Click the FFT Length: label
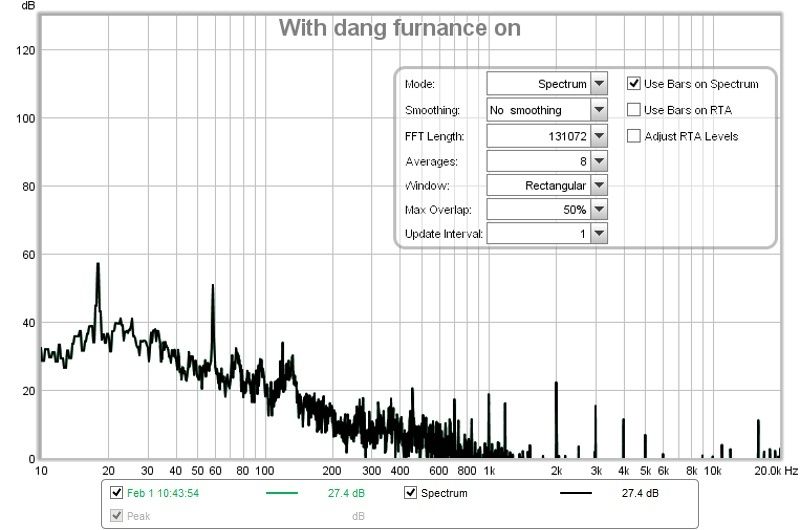The height and width of the screenshot is (530, 800). (434, 137)
